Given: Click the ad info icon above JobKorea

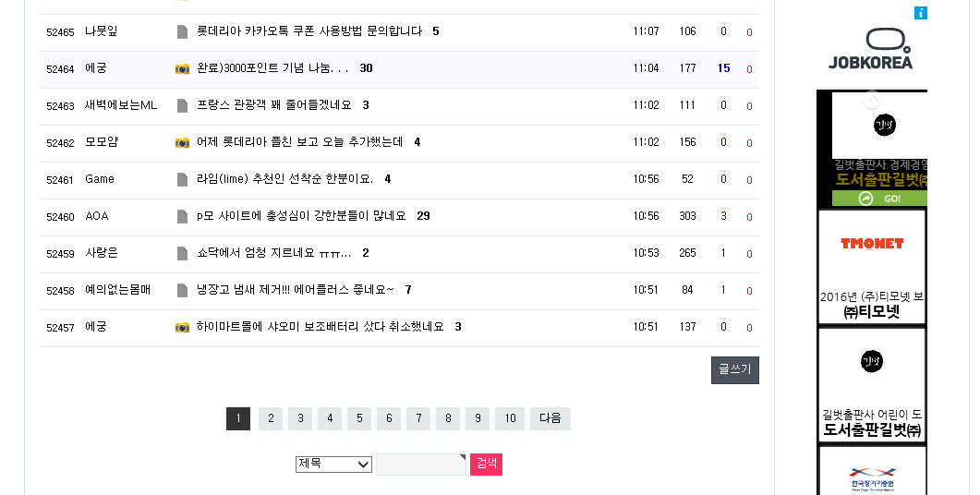Looking at the screenshot, I should pyautogui.click(x=920, y=13).
